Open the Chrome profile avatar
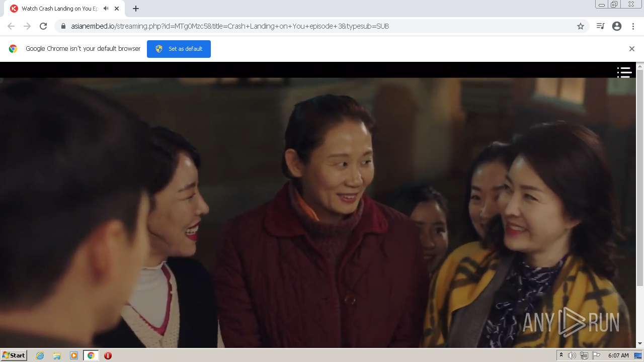 tap(617, 26)
